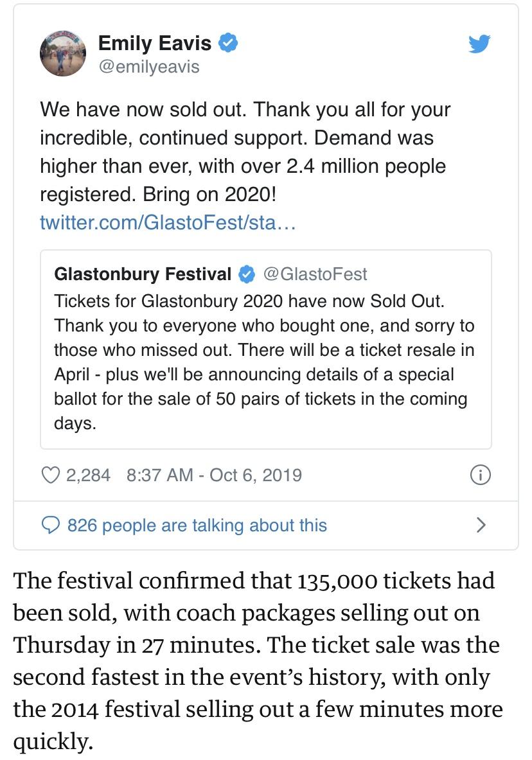Open Emily Eavis profile picture
Screen dimensions: 532x760
pos(63,53)
